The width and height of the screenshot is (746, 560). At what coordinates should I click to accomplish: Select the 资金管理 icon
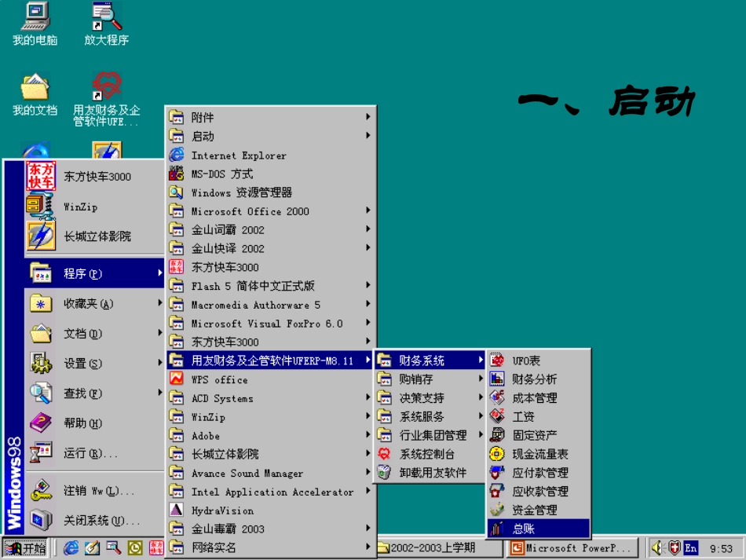497,510
